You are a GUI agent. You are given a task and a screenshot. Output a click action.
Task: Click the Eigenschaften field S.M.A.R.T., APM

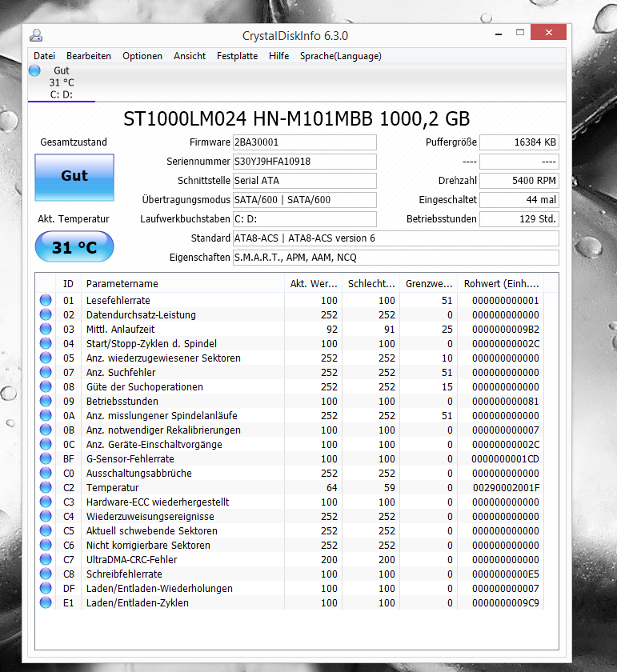point(396,258)
